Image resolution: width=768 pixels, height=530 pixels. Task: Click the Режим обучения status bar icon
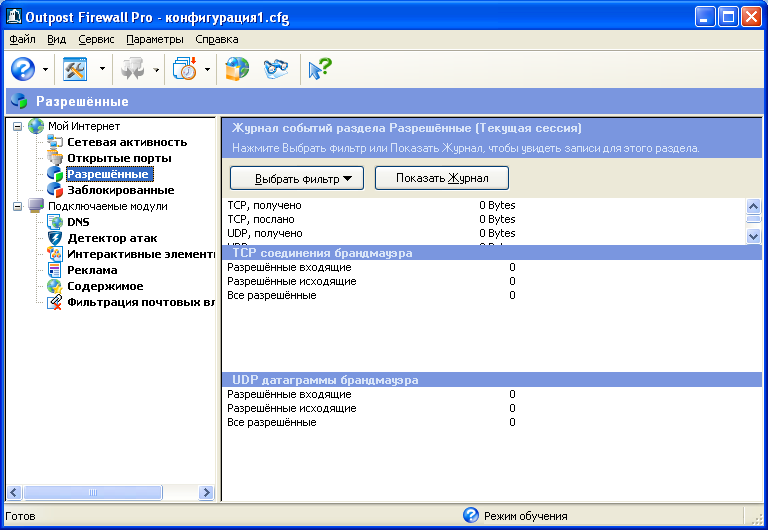click(471, 515)
